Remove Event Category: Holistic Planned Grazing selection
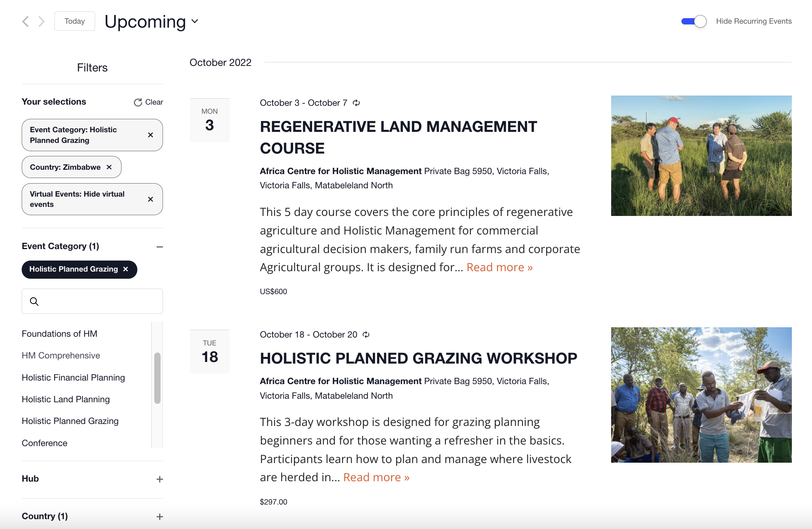Screen dimensions: 812x529 pyautogui.click(x=150, y=135)
